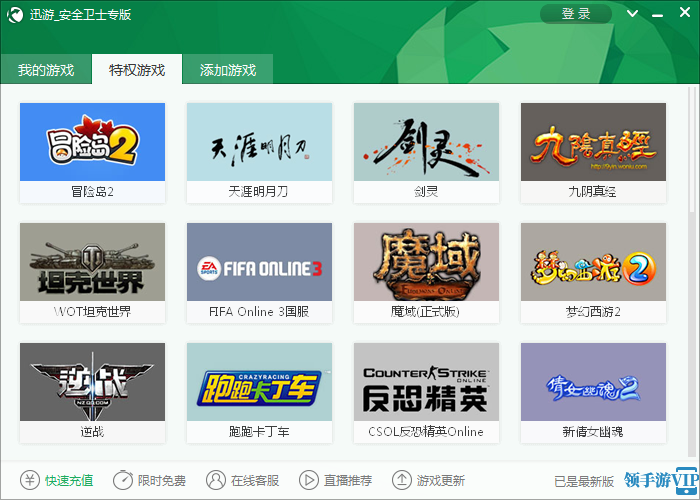Select the 跑跑卡丁车 game thumbnail
This screenshot has width=700, height=500.
(x=259, y=382)
